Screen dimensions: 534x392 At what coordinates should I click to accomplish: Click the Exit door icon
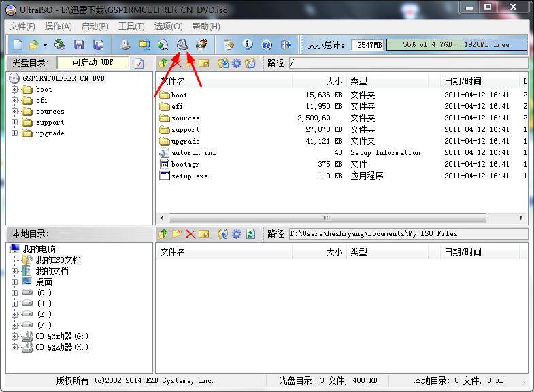pos(286,45)
